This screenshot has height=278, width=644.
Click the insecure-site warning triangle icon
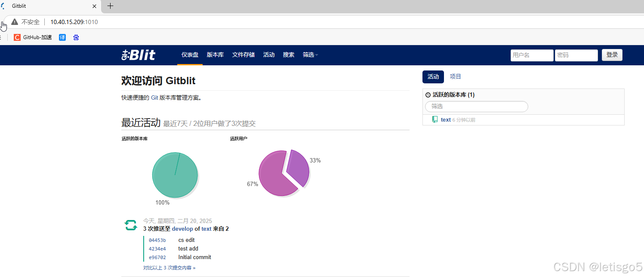15,22
